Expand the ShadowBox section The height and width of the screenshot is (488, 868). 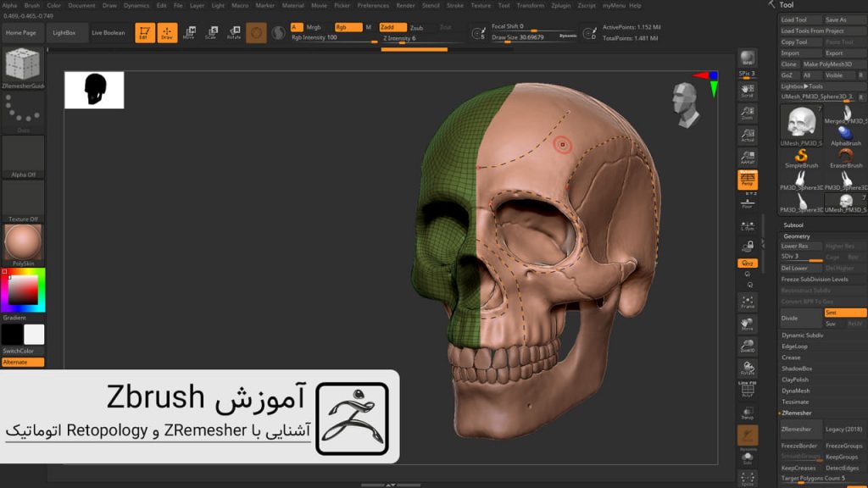point(797,369)
